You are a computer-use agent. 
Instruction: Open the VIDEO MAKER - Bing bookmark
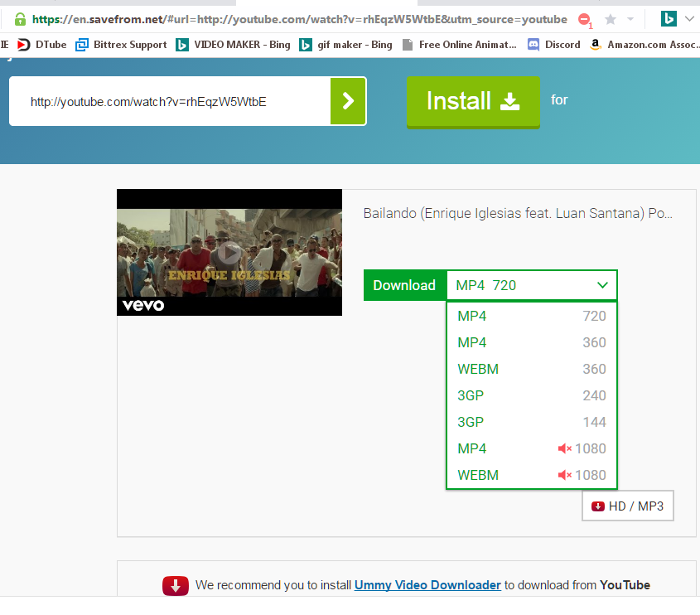point(233,45)
